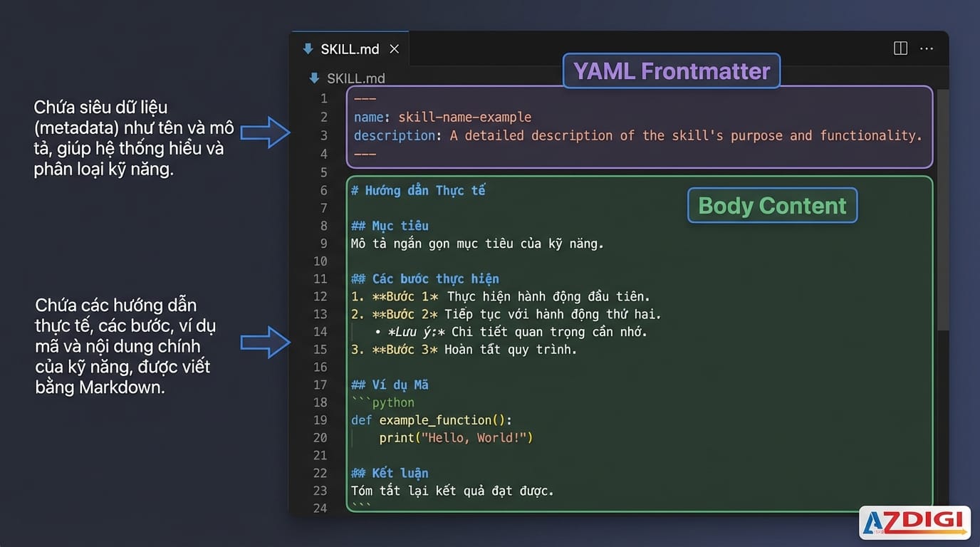980x547 pixels.
Task: Click the '## Mục tiêu' heading line
Action: [x=390, y=226]
